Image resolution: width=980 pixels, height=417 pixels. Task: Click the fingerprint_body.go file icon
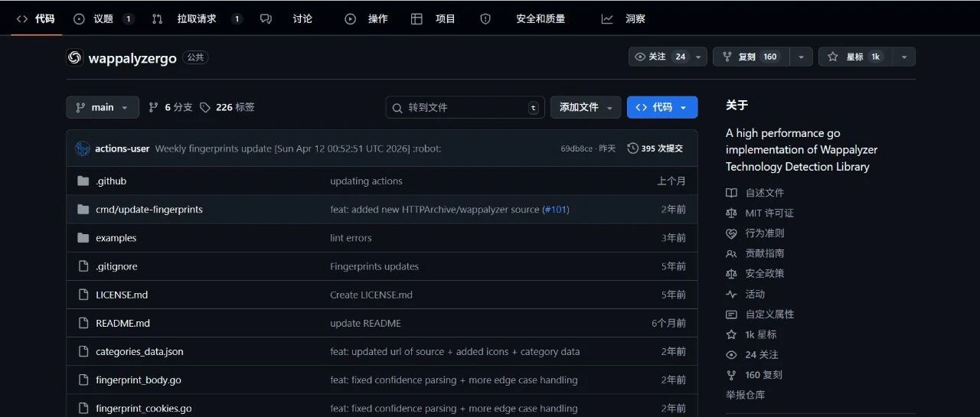83,380
